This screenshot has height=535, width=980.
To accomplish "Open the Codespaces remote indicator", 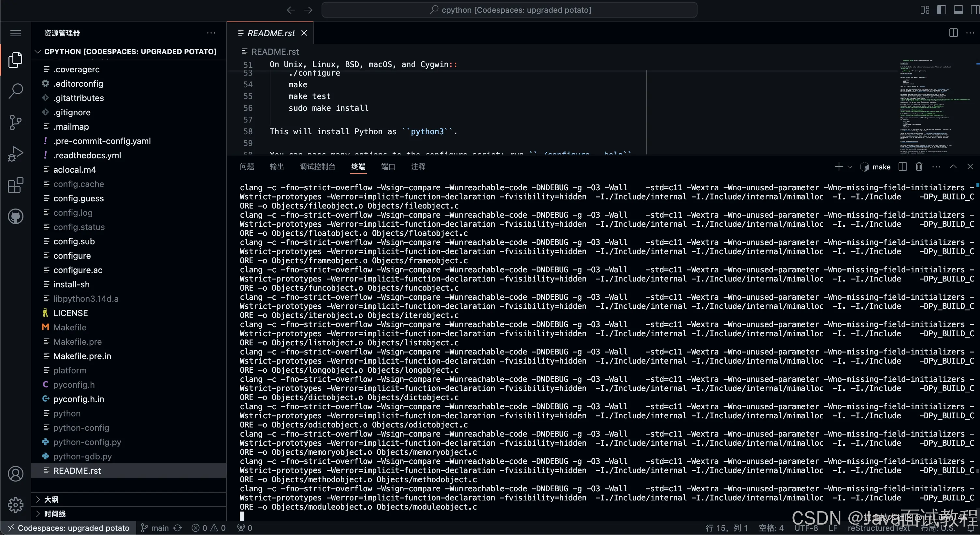I will [x=68, y=528].
